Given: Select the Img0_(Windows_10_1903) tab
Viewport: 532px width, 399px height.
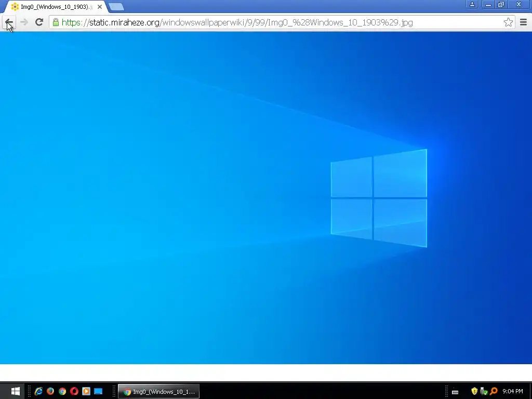Looking at the screenshot, I should tap(56, 7).
